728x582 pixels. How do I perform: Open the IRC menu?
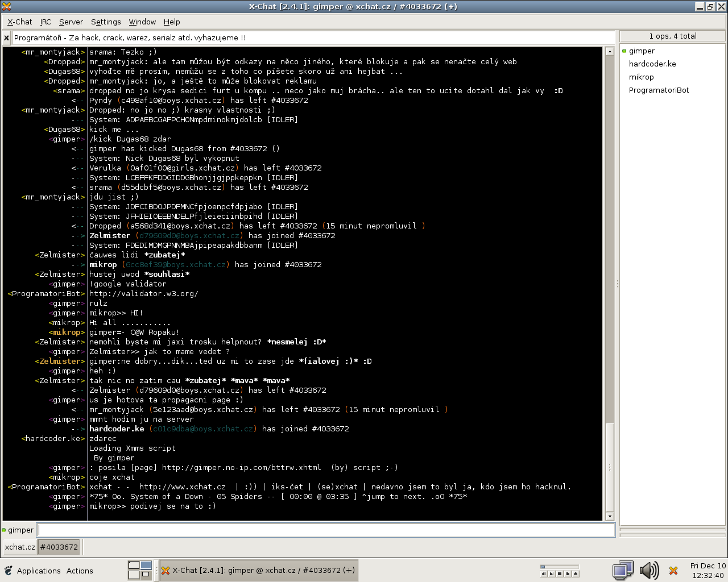(45, 22)
